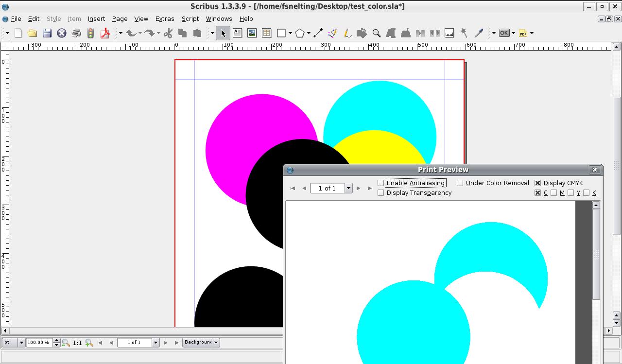622x364 pixels.
Task: Go to next page in Print Preview
Action: point(358,188)
